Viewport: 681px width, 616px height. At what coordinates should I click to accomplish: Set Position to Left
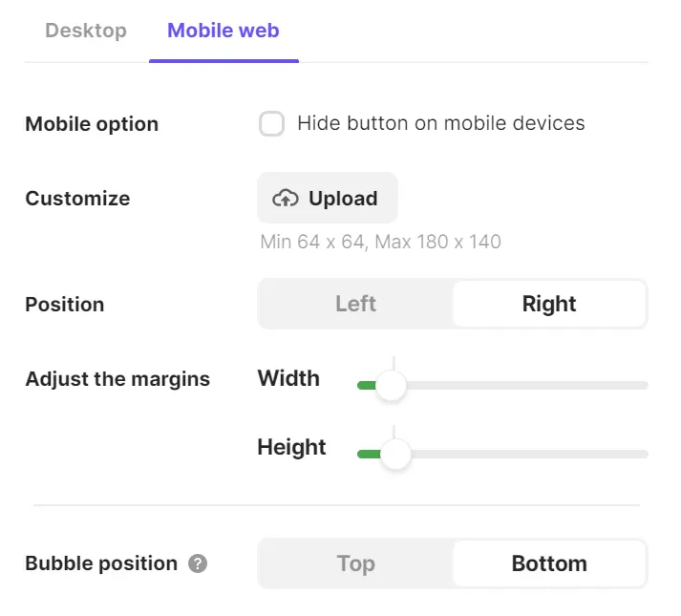[x=355, y=304]
